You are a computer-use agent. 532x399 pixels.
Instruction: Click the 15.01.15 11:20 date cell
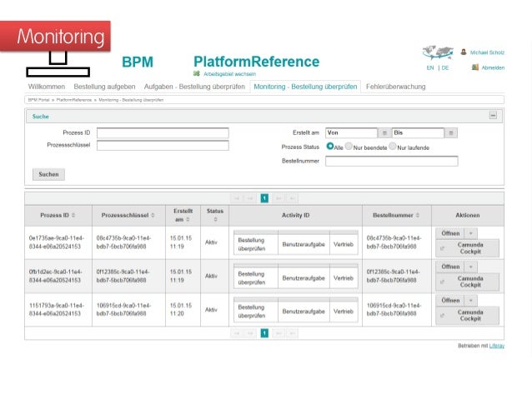coord(181,310)
